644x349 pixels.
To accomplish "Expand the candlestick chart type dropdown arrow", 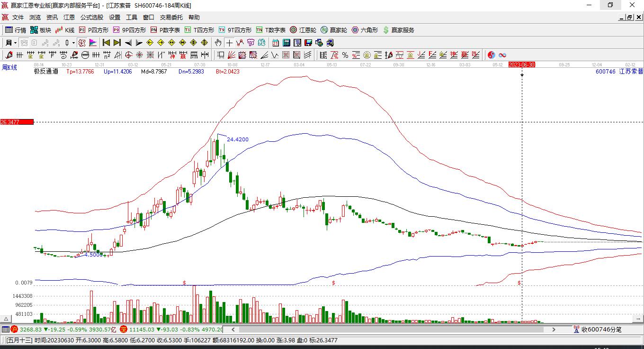I will tap(73, 43).
